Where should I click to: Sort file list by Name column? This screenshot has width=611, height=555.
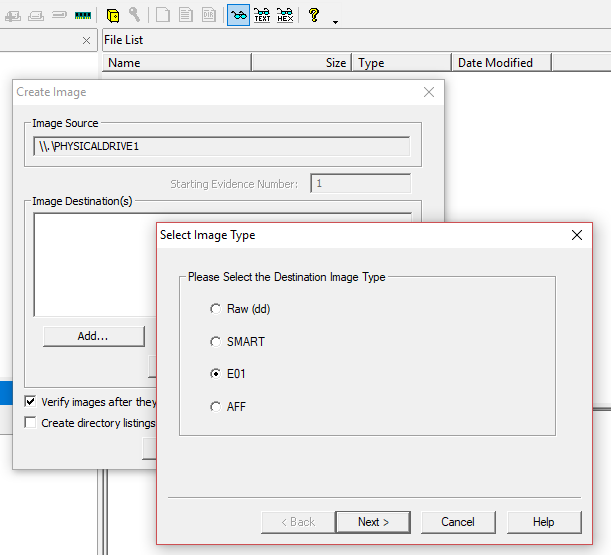pyautogui.click(x=176, y=62)
